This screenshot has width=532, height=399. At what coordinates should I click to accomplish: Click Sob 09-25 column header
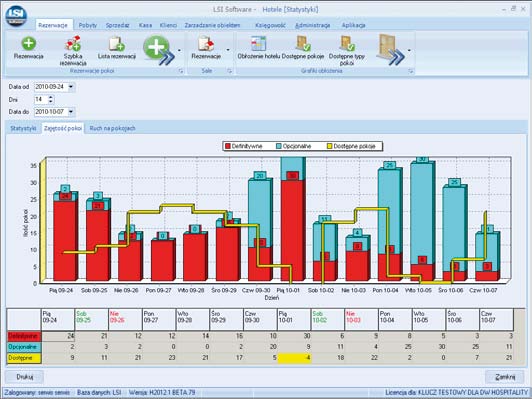pos(92,320)
